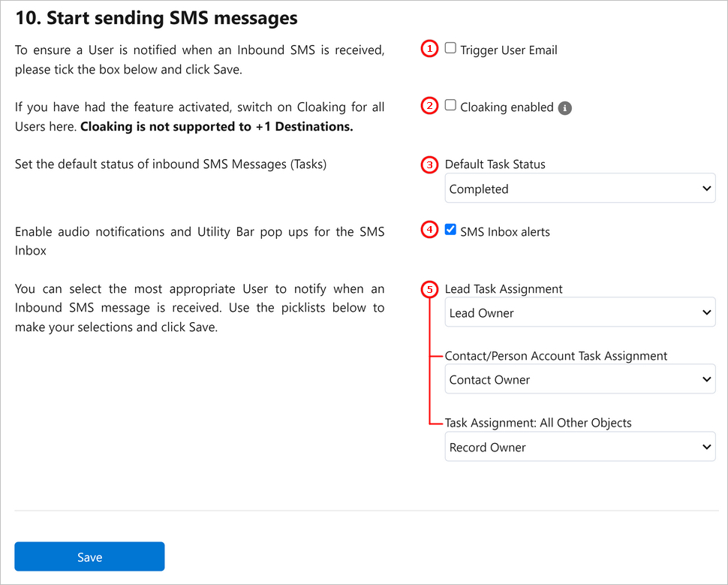Tick the Trigger User Email checkbox
The image size is (728, 585).
point(450,48)
